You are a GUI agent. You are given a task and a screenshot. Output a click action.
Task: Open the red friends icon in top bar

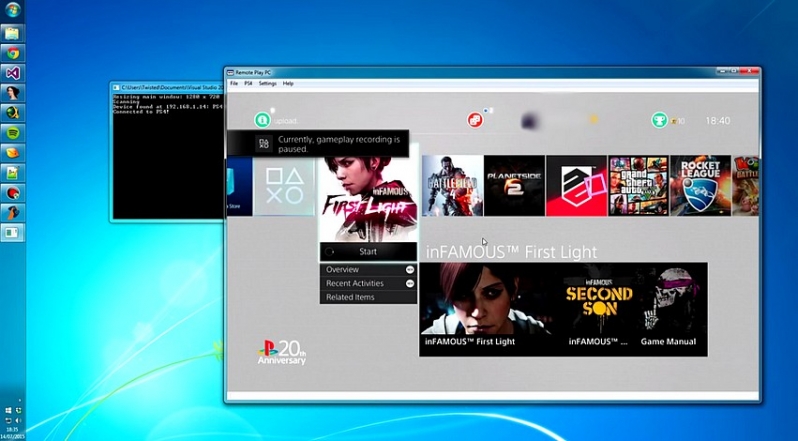(x=475, y=120)
